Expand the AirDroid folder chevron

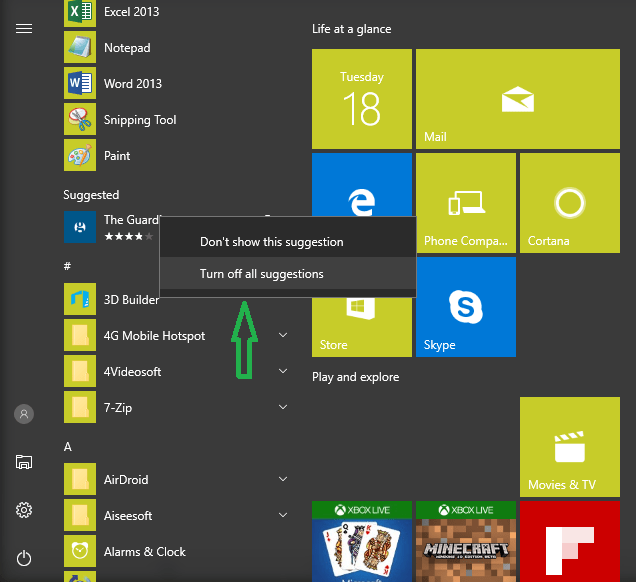coord(283,479)
